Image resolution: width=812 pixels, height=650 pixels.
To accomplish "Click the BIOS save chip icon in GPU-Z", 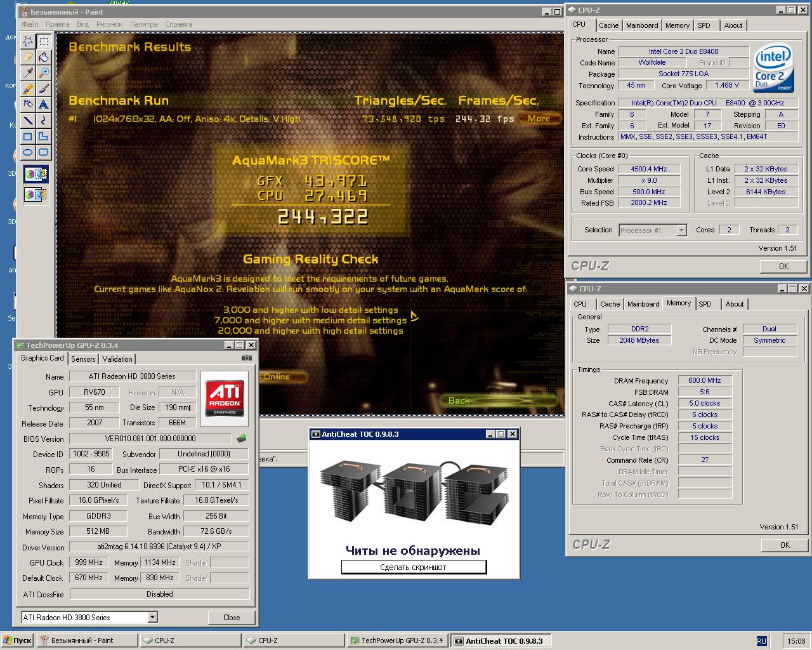I will pos(242,438).
